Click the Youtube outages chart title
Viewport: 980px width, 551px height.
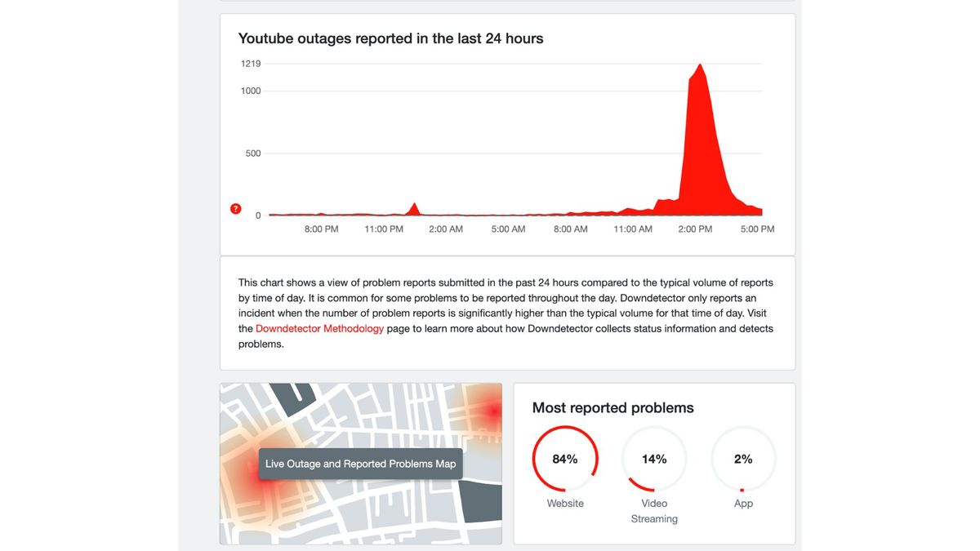(390, 38)
